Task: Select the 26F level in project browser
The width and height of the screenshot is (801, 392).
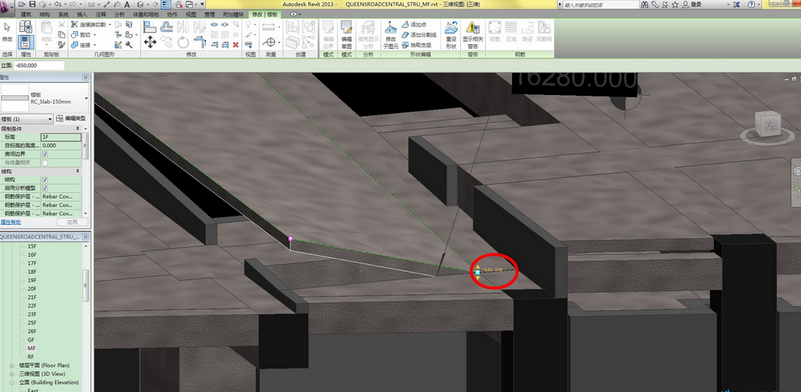Action: click(x=32, y=331)
